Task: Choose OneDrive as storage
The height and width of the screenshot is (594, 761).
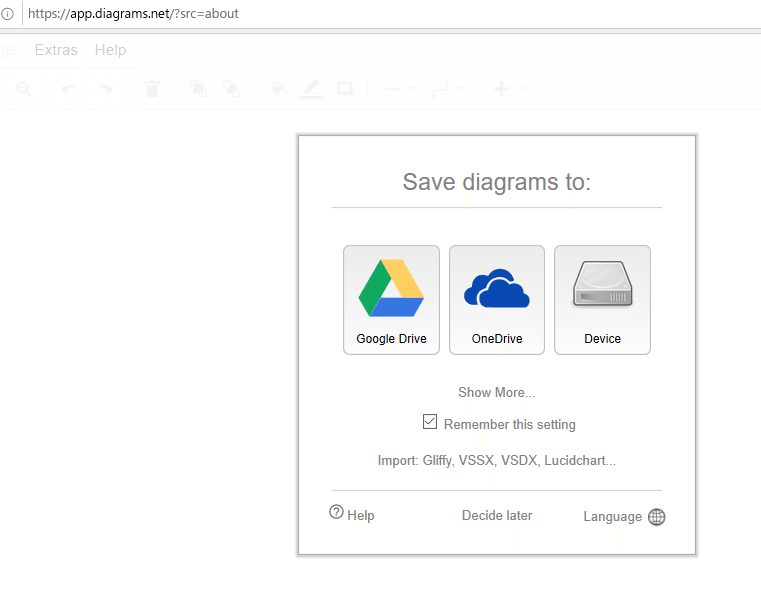Action: tap(496, 300)
